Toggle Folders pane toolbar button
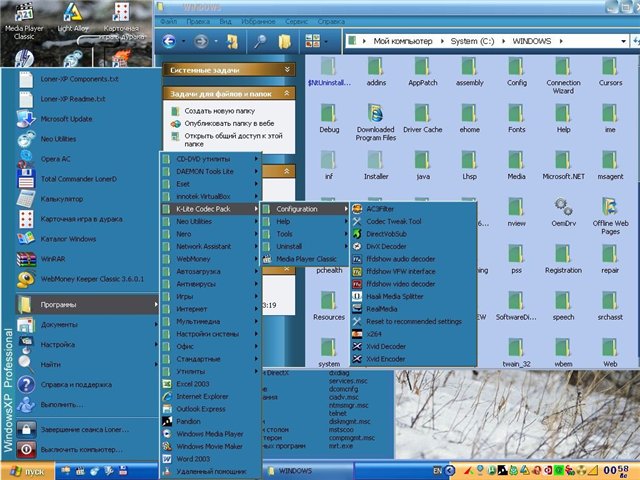This screenshot has width=640, height=480. click(285, 41)
